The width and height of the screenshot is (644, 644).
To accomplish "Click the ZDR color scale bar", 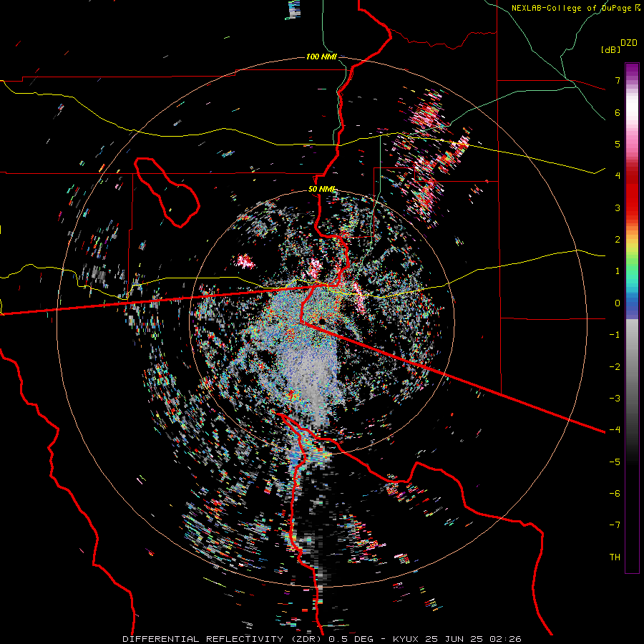I will (632, 318).
